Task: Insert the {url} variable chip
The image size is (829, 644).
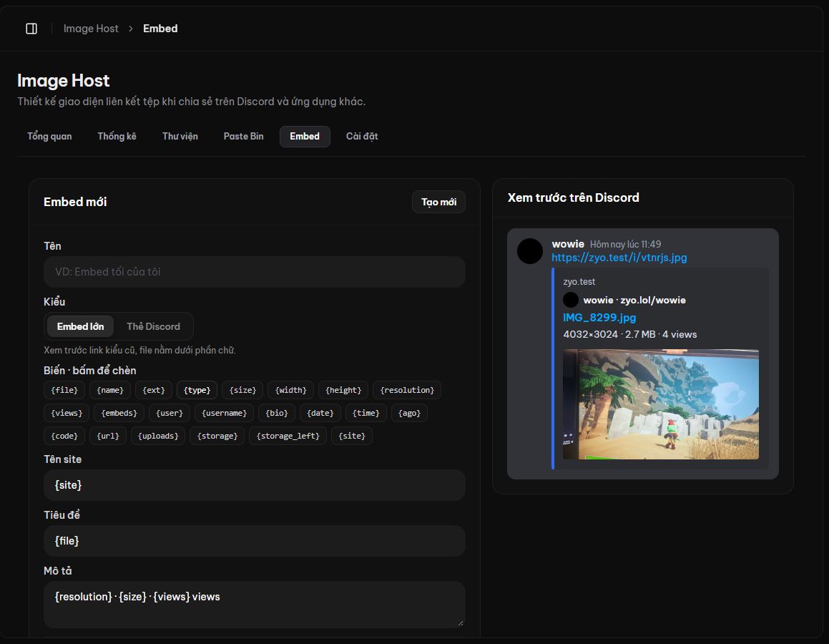Action: (x=108, y=436)
